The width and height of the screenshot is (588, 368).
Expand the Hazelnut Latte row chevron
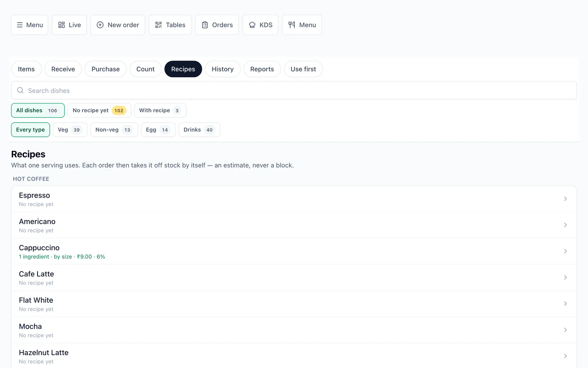coord(565,356)
